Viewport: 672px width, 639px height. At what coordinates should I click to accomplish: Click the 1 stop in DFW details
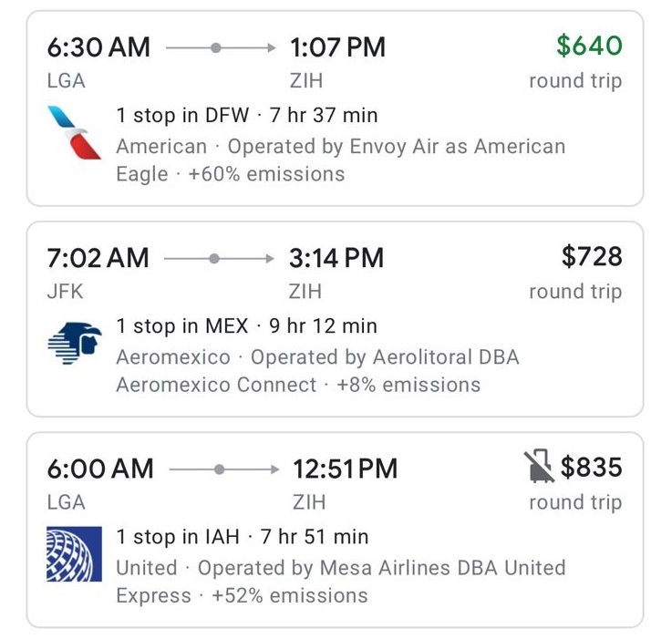point(182,116)
